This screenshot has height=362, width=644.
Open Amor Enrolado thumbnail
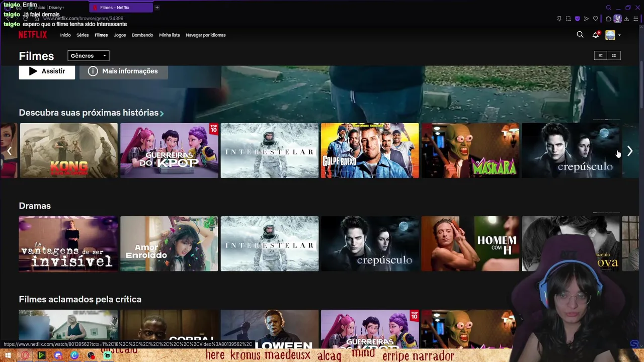pos(169,244)
